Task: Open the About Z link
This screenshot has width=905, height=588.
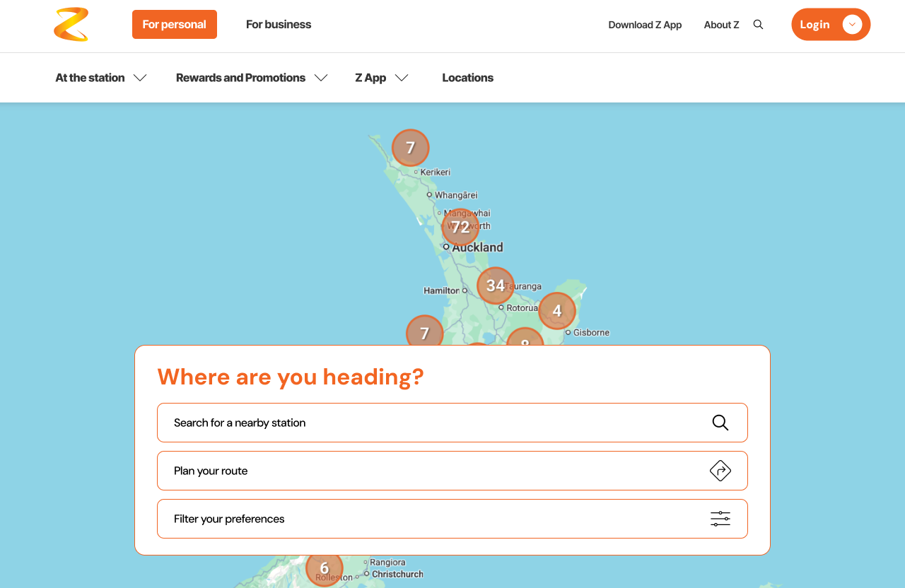Action: pyautogui.click(x=721, y=25)
